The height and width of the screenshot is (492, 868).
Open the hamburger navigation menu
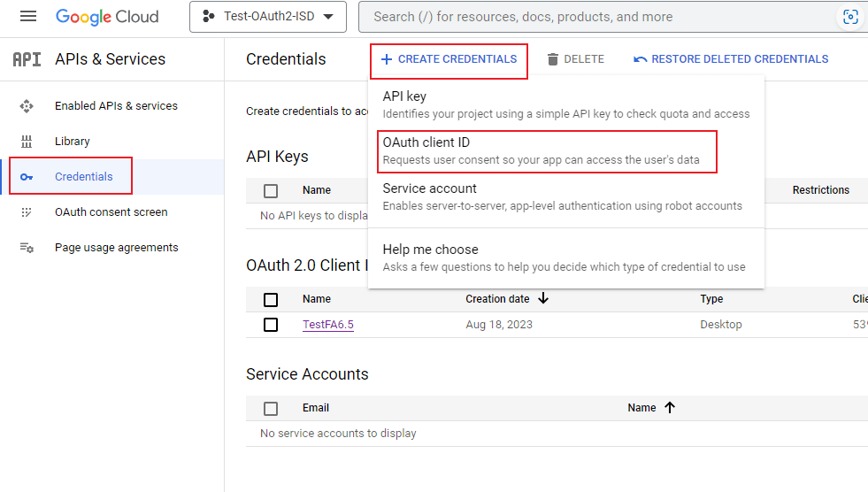pos(28,17)
